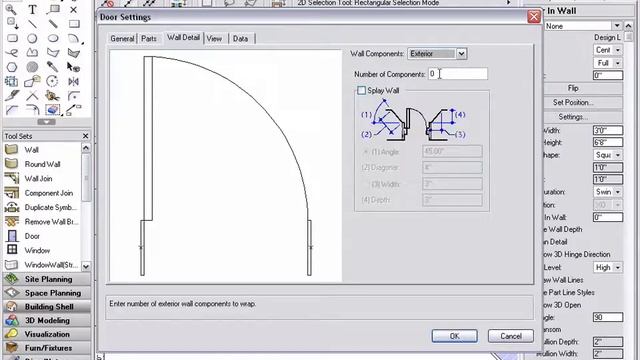Select the Callout tool icon
This screenshot has height=360, width=640.
coord(53,9)
